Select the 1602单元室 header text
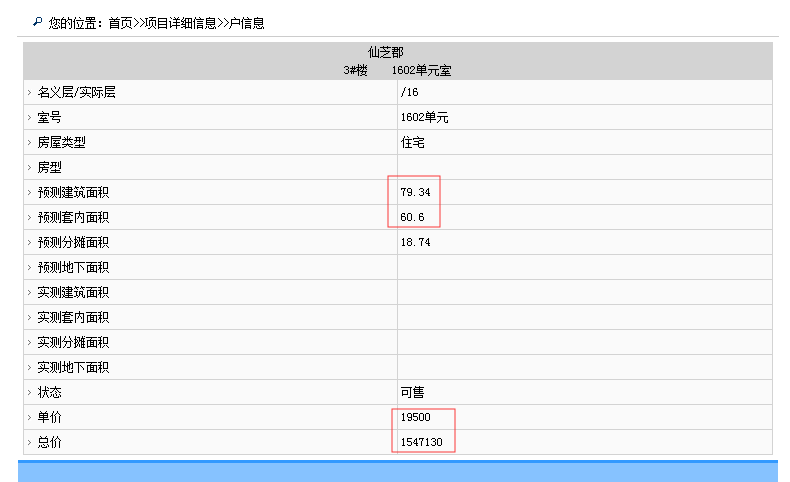The image size is (790, 482). coord(421,70)
